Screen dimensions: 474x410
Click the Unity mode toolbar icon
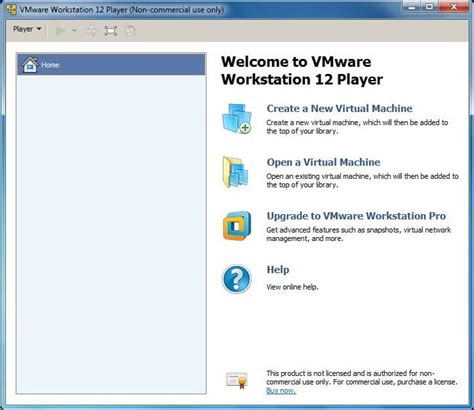[130, 31]
